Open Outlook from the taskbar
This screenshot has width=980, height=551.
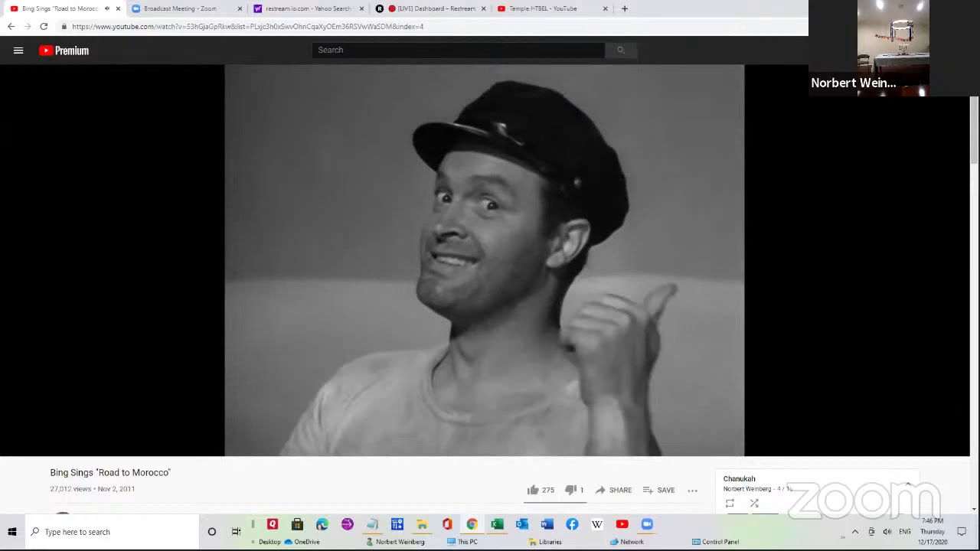pos(522,524)
